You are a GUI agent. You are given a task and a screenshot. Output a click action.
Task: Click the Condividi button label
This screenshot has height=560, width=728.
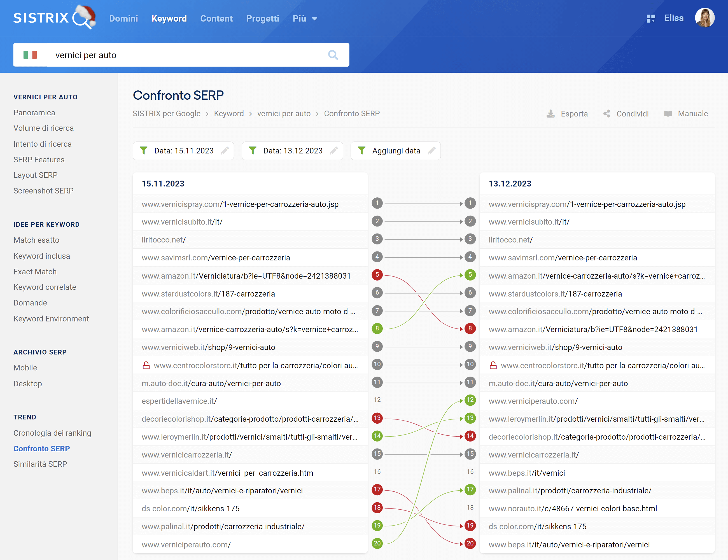point(633,114)
